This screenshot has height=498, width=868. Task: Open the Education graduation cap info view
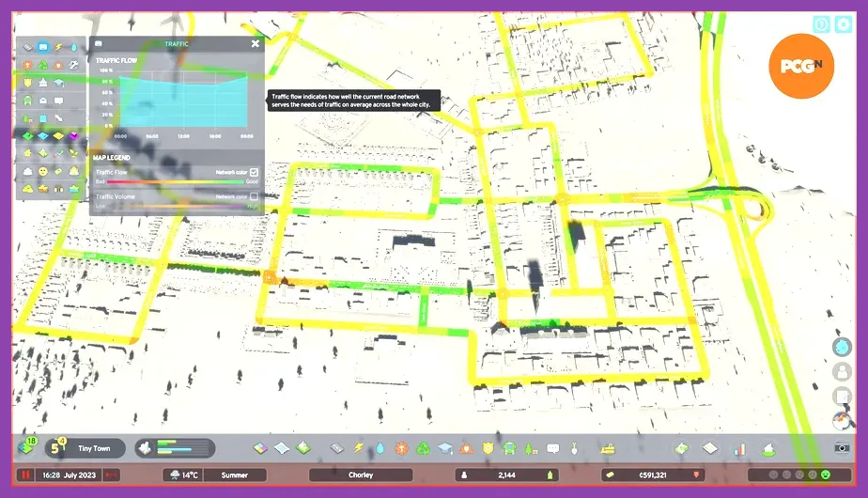tap(58, 83)
